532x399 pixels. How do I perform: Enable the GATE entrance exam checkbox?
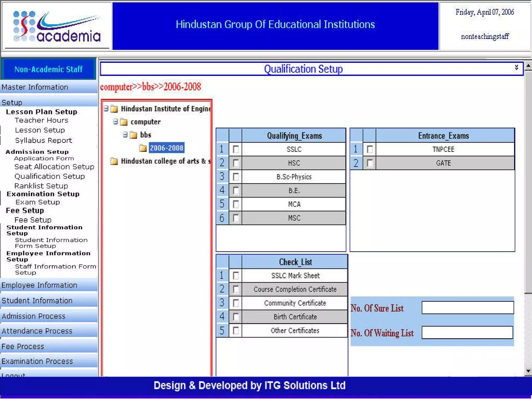(x=370, y=163)
